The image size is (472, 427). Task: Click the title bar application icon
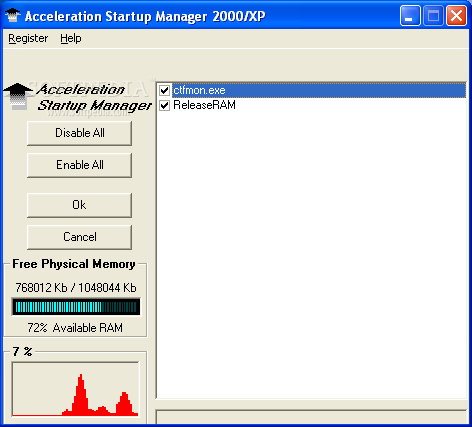point(13,15)
